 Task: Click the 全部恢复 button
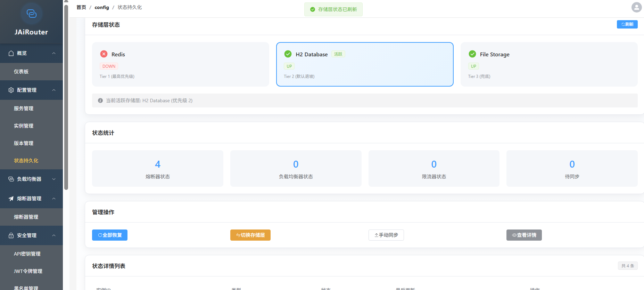pyautogui.click(x=110, y=235)
